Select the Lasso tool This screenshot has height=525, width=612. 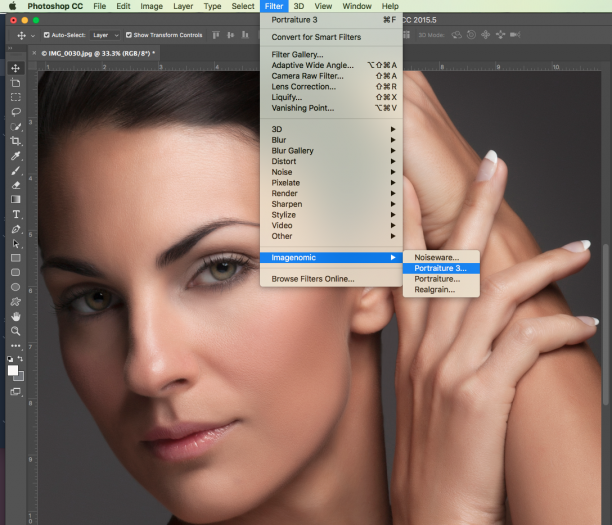tap(16, 112)
